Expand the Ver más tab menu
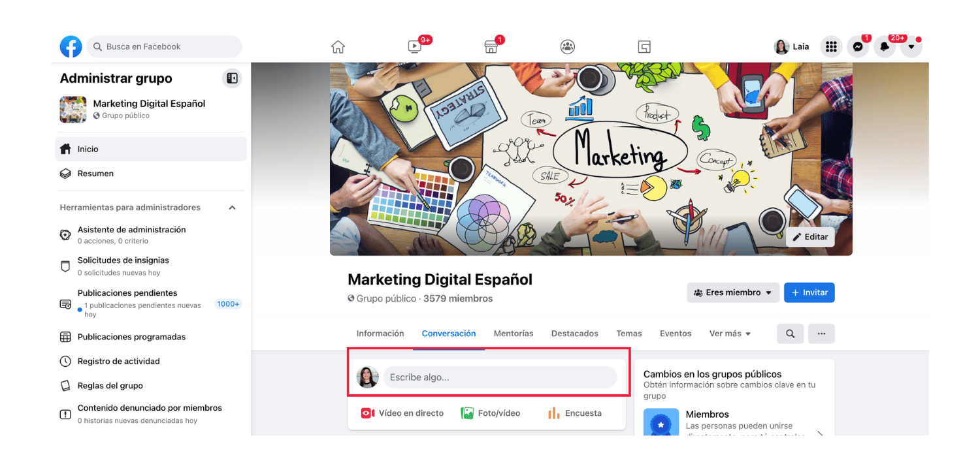The height and width of the screenshot is (470, 980). (730, 334)
